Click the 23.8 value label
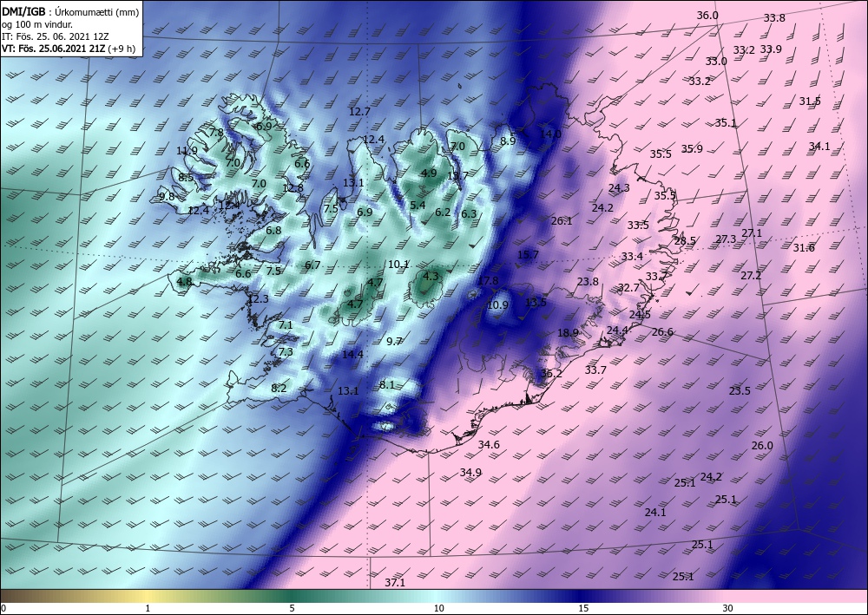This screenshot has width=868, height=615. (x=588, y=282)
